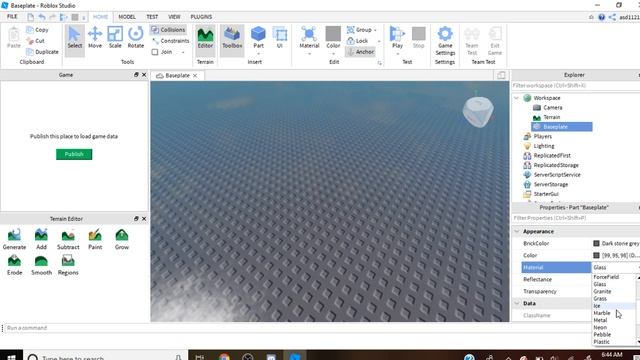640x360 pixels.
Task: Duplicate the selected part
Action: (42, 52)
